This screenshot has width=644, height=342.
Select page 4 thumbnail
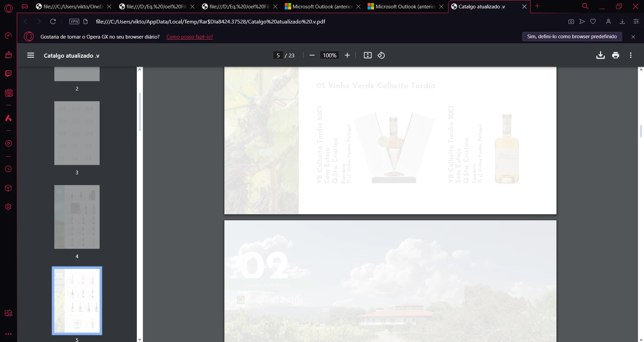[77, 217]
